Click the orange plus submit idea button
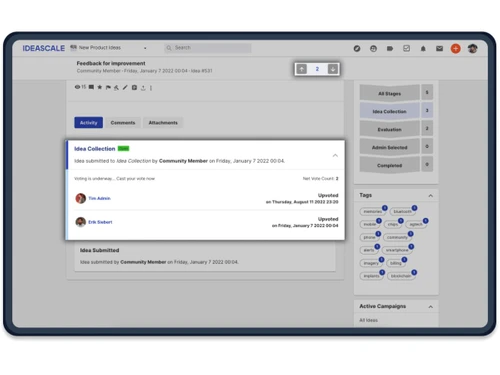The image size is (500, 375). click(456, 49)
